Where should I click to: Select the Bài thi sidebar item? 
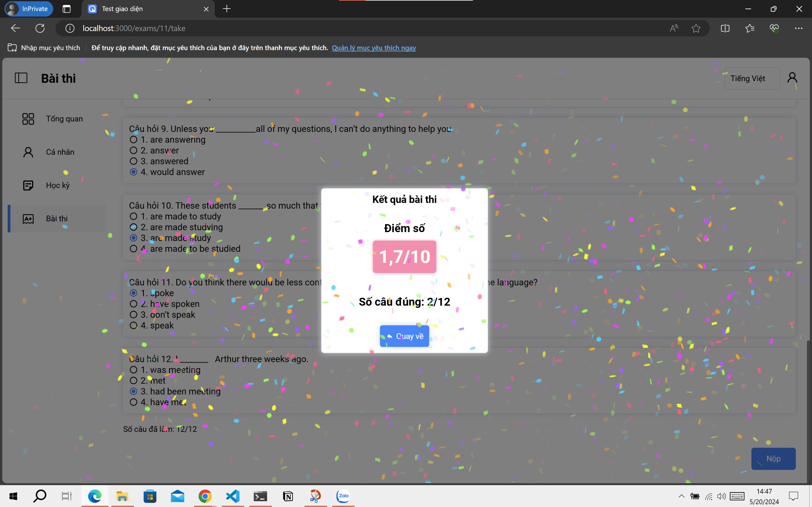coord(57,219)
